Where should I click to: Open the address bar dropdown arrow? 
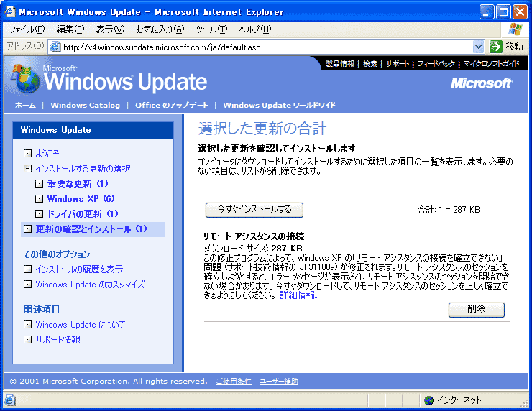[x=478, y=47]
